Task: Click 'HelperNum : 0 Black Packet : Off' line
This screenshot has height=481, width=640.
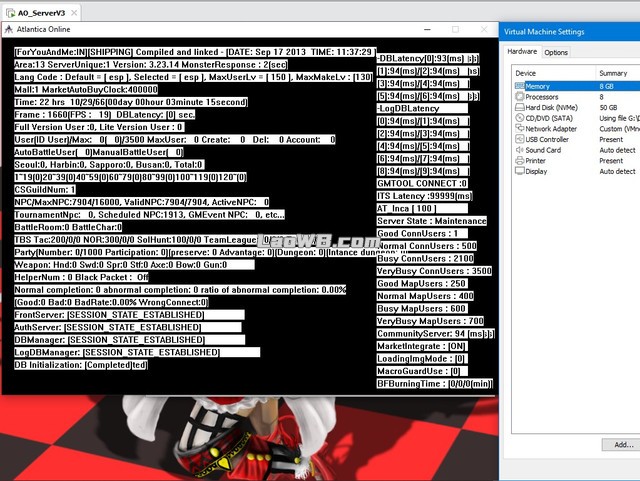Action: 81,278
